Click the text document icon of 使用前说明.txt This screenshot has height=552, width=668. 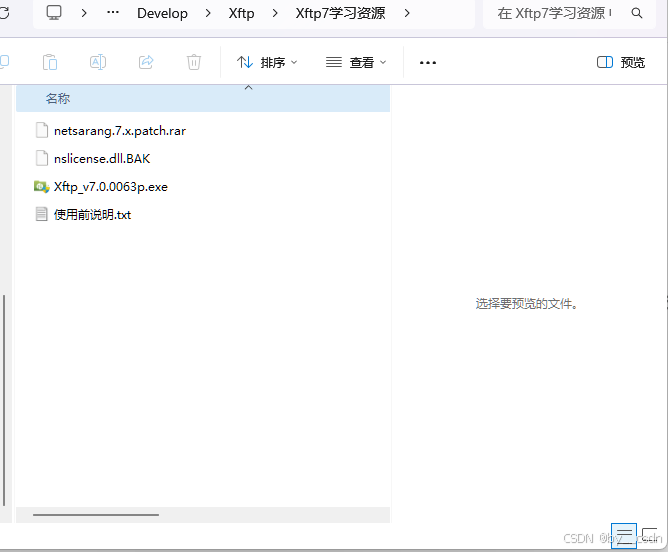tap(41, 214)
